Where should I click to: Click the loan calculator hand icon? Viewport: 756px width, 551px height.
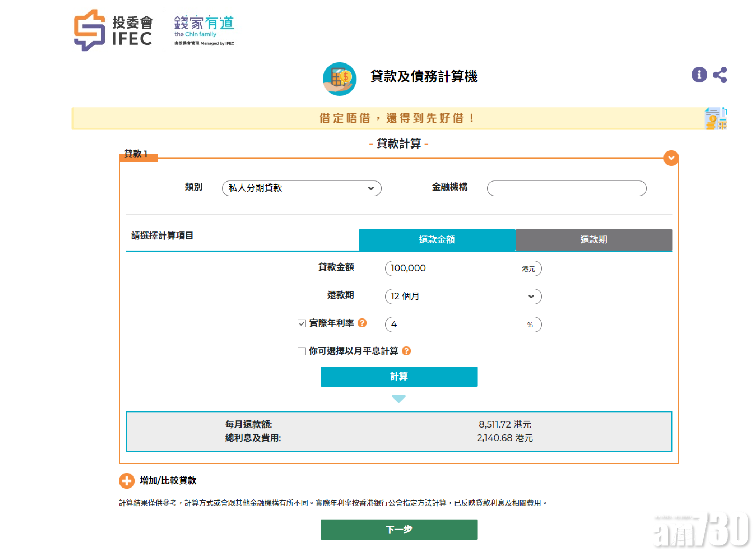[x=340, y=79]
